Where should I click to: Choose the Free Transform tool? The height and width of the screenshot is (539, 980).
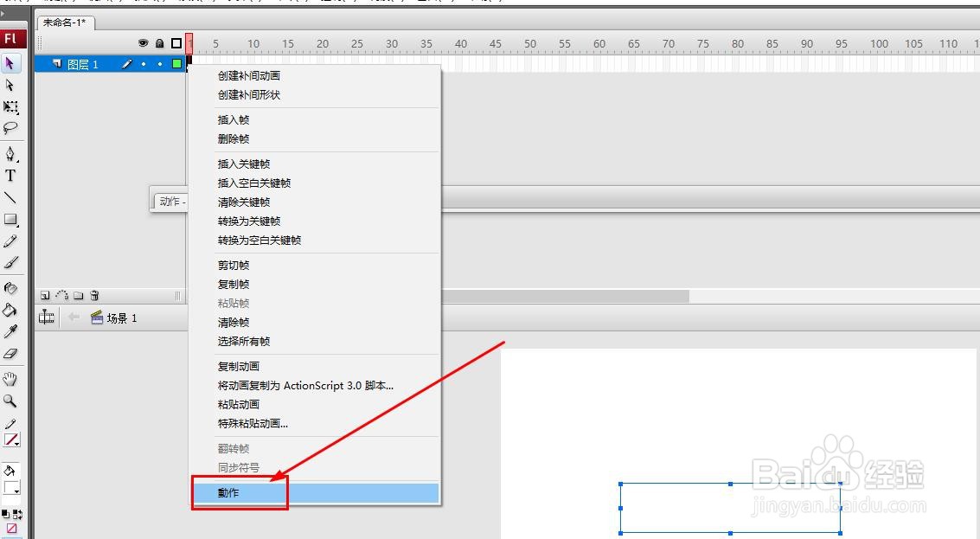click(10, 107)
